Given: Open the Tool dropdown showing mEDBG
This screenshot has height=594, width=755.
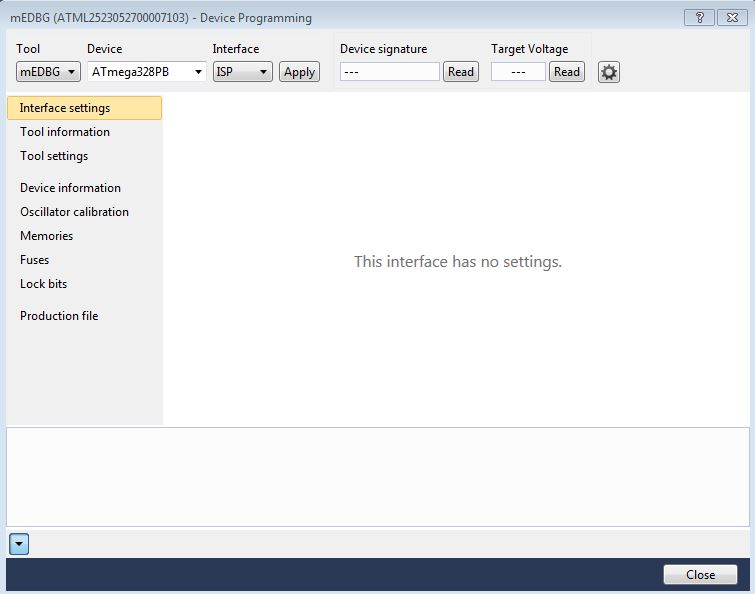Looking at the screenshot, I should 48,72.
